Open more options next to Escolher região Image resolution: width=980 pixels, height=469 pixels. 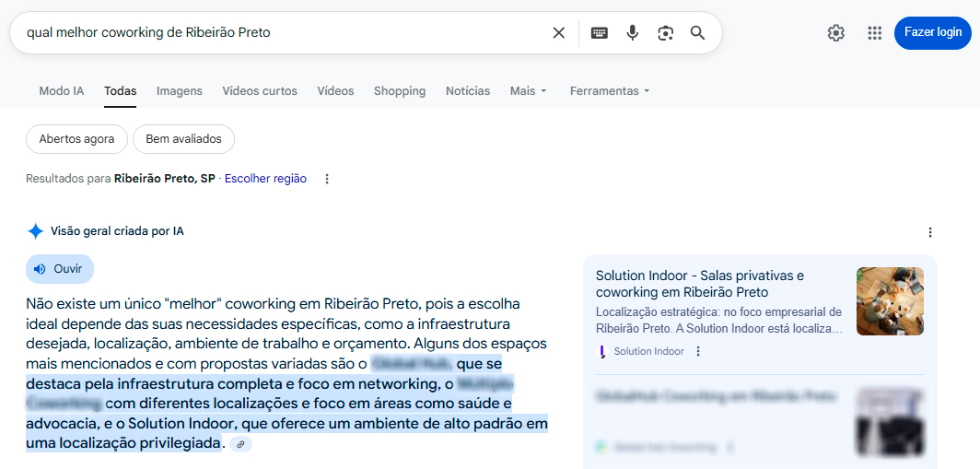point(327,179)
